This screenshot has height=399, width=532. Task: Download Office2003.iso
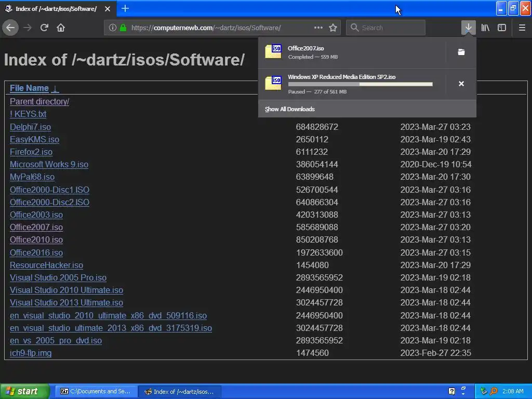(x=36, y=215)
